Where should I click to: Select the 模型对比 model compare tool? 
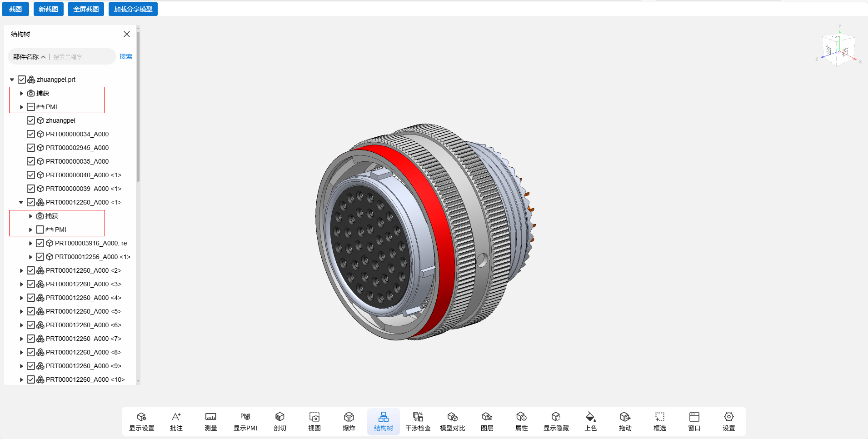click(452, 421)
